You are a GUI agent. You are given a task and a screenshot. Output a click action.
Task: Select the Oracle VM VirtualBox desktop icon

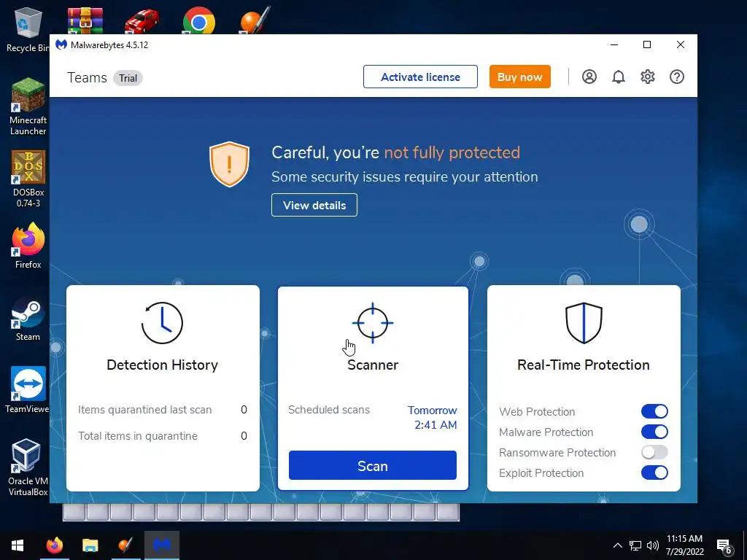click(x=28, y=467)
